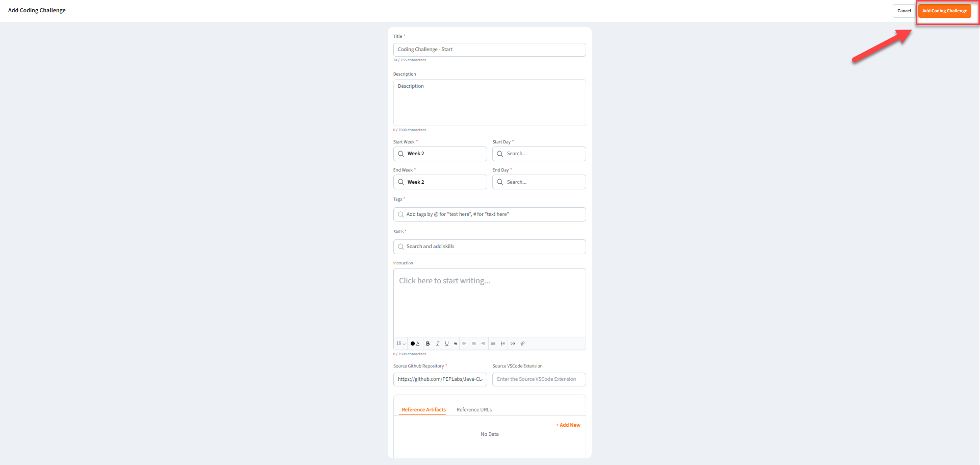Viewport: 980px width, 465px height.
Task: Open the End Day search dropdown
Action: (x=539, y=182)
